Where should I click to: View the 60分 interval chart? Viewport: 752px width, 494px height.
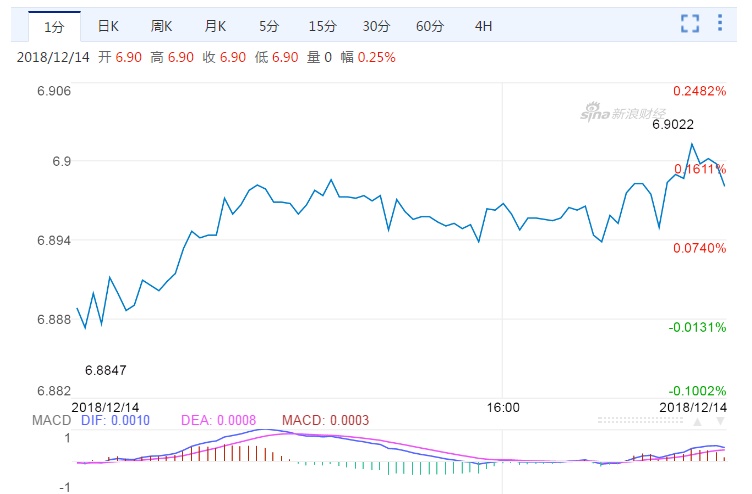click(430, 26)
